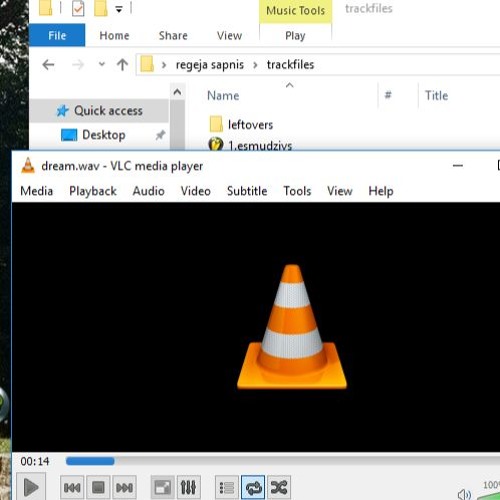The width and height of the screenshot is (500, 500).
Task: Open the VLC Help menu
Action: pyautogui.click(x=381, y=191)
